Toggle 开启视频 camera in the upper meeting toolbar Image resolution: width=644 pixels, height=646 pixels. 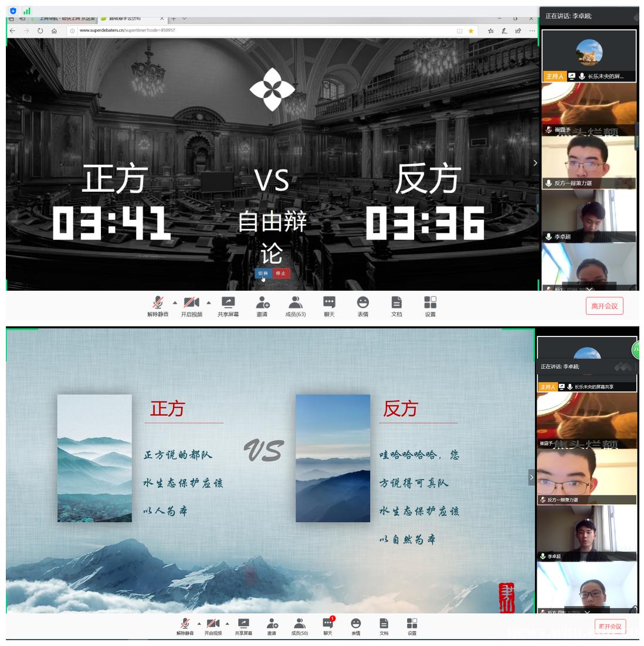(191, 302)
